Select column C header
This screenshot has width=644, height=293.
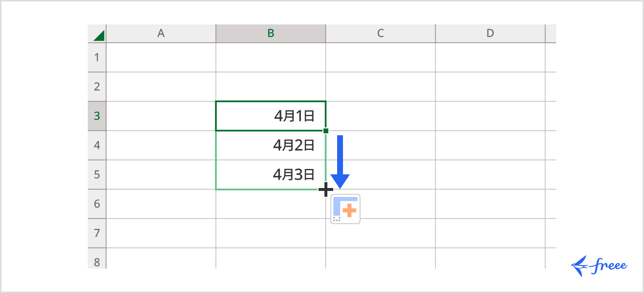381,33
